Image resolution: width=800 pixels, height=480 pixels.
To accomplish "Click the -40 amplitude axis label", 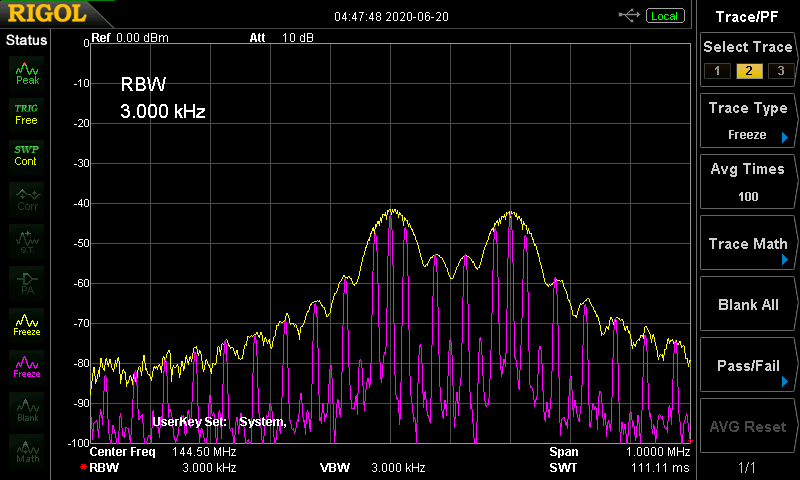I will [x=82, y=203].
